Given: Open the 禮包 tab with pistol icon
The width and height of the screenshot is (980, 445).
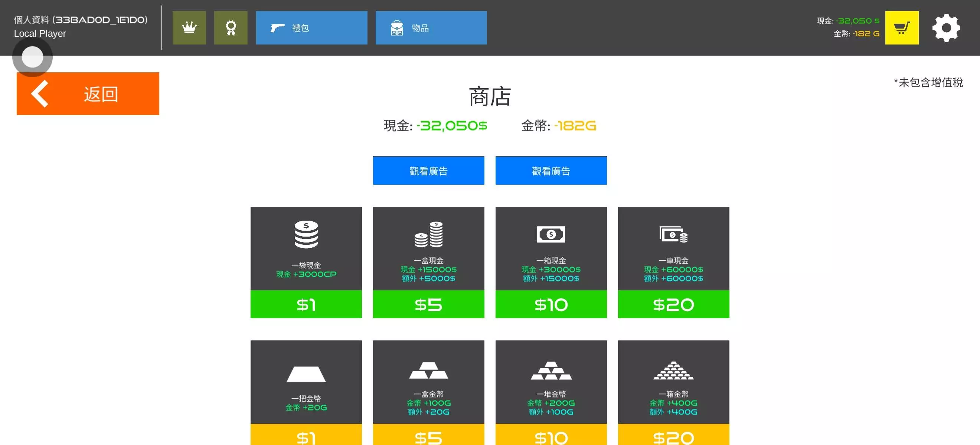Looking at the screenshot, I should 311,28.
